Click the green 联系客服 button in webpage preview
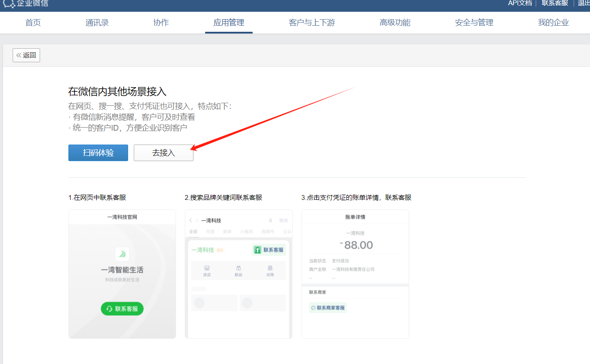The width and height of the screenshot is (590, 364). (122, 309)
